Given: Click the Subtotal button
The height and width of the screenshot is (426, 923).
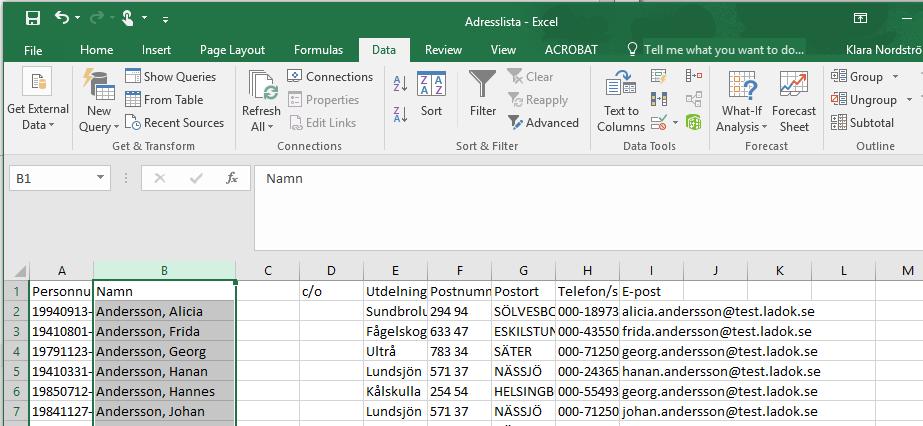Looking at the screenshot, I should (862, 123).
